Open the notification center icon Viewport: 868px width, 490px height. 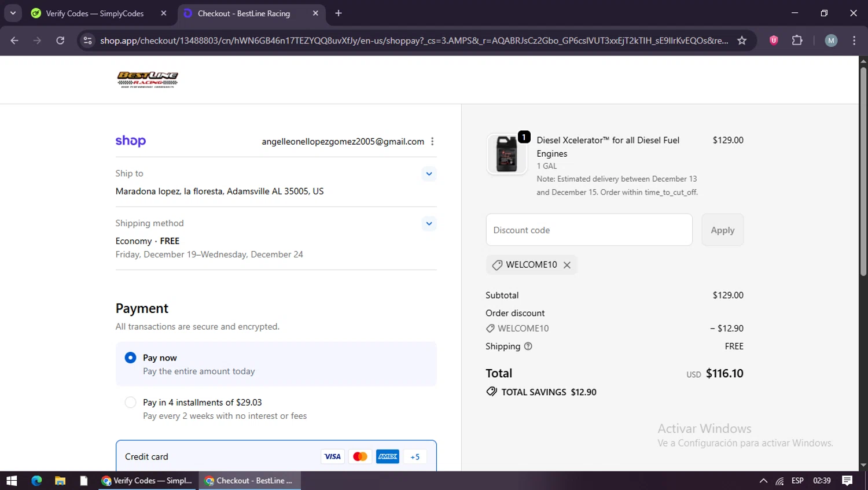click(x=847, y=481)
